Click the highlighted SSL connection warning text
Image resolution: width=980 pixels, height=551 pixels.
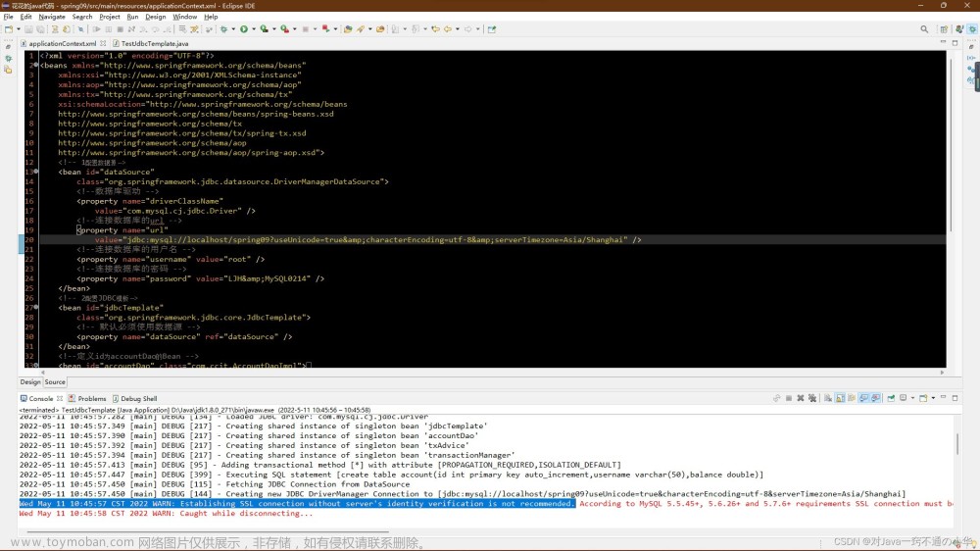(x=297, y=504)
